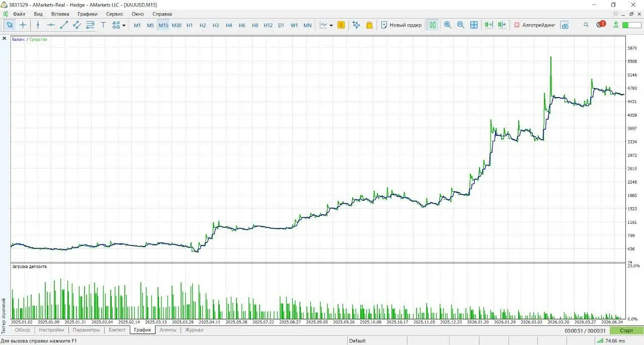Switch to H6 timeframe
644x345 pixels.
[242, 25]
